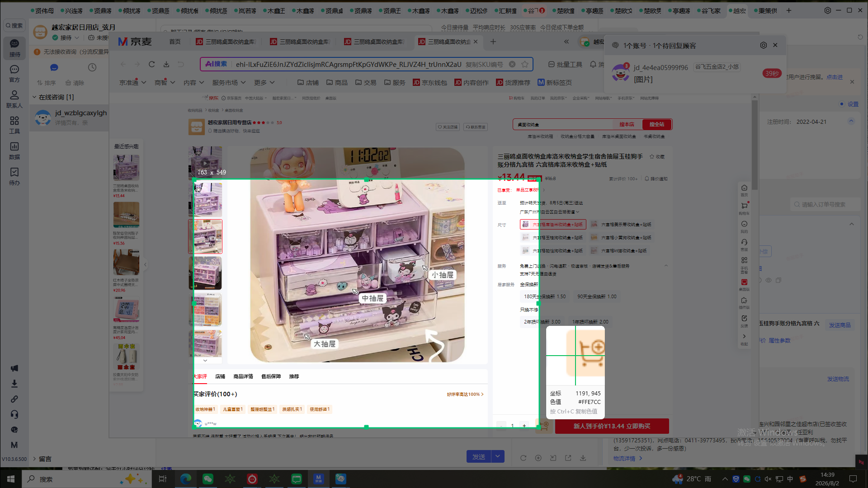Screen dimensions: 868x488
Task: Select size option 六宫格小雷狗收纳盒+贴纸
Action: click(621, 238)
